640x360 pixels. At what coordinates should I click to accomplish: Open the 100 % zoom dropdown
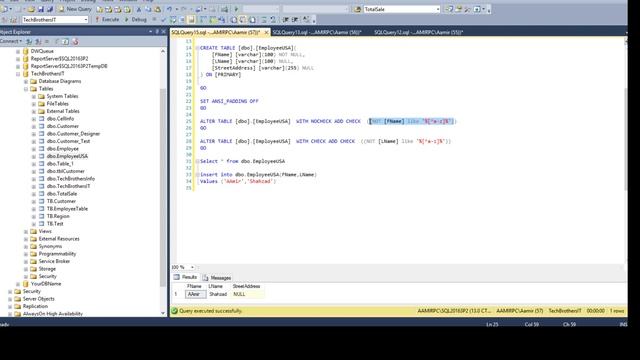pos(192,267)
